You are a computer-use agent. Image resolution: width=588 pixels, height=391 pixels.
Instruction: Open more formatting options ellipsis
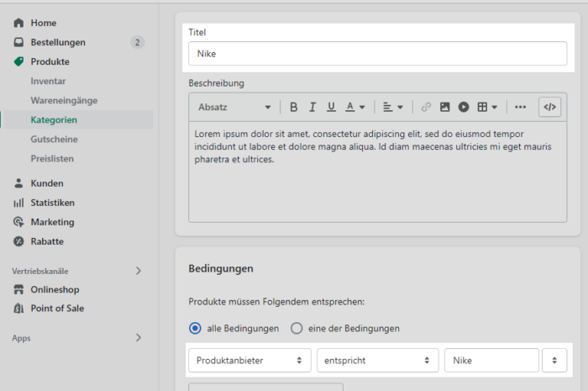click(520, 108)
